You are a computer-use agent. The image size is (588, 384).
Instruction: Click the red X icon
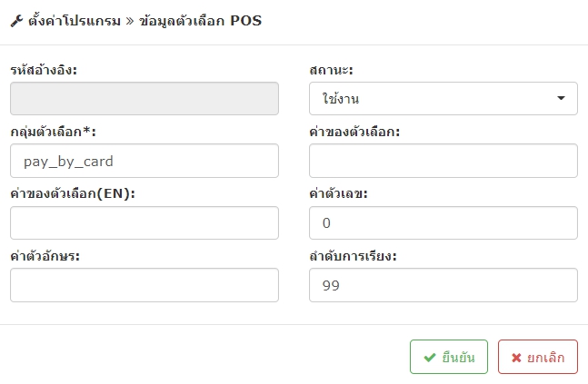[x=516, y=358]
